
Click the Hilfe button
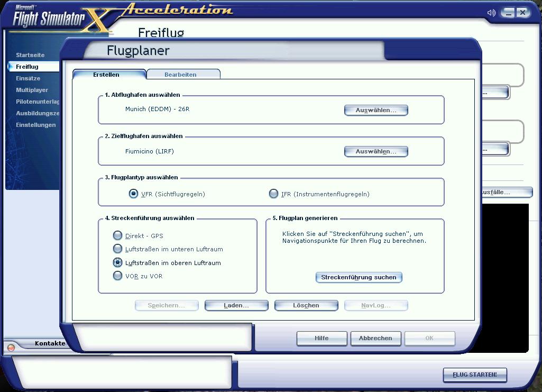click(x=322, y=339)
